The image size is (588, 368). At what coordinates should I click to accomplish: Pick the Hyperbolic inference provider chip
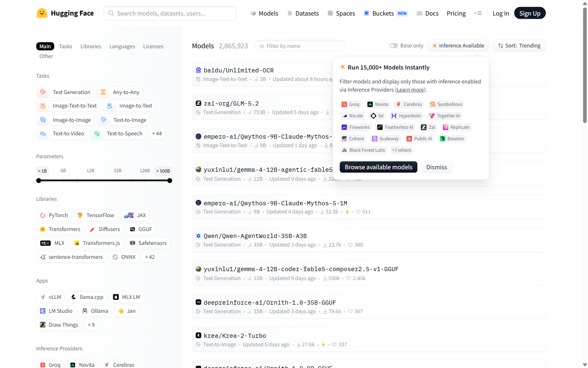pyautogui.click(x=406, y=116)
